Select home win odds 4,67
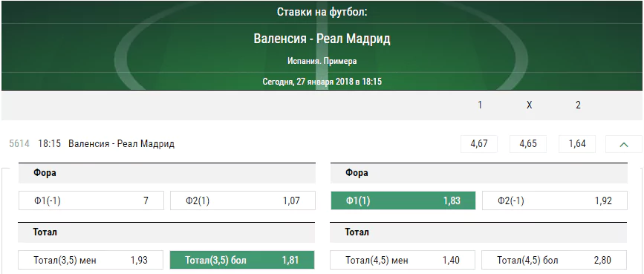Viewport: 644px width, 274px height. tap(479, 144)
